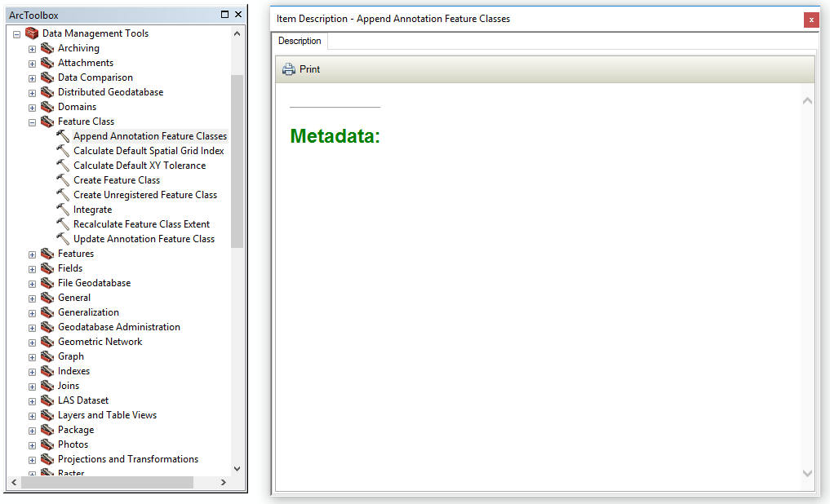Viewport: 830px width, 504px height.
Task: Click the Item Description scroll down arrow
Action: pyautogui.click(x=807, y=473)
